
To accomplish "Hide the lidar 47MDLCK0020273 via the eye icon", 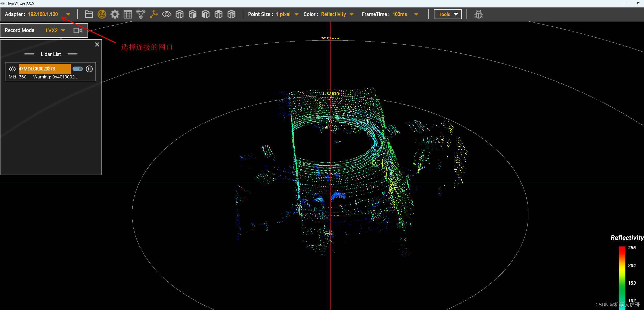I will click(12, 69).
